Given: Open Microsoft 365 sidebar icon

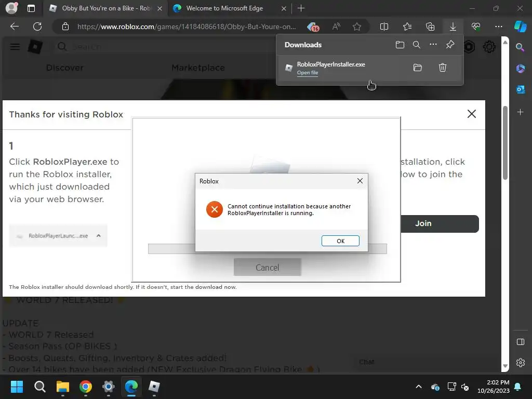Looking at the screenshot, I should click(x=520, y=69).
